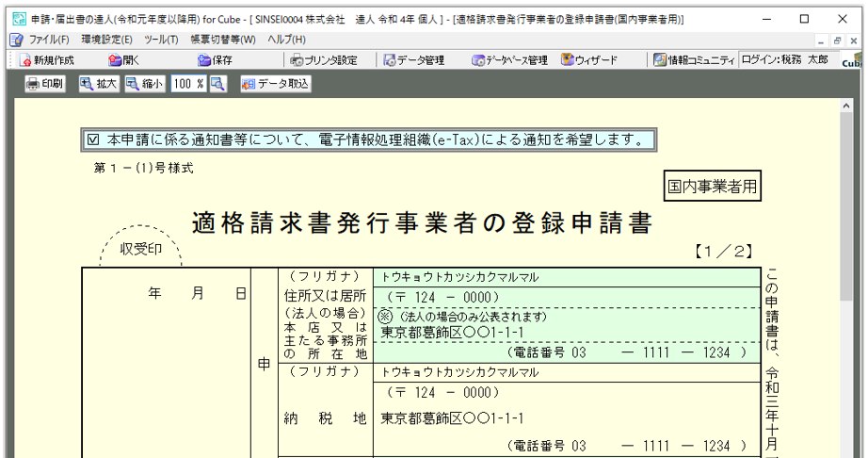Screen dimensions: 868x458
Task: Click the scroll up arrow of form scrollbar
Action: [845, 106]
